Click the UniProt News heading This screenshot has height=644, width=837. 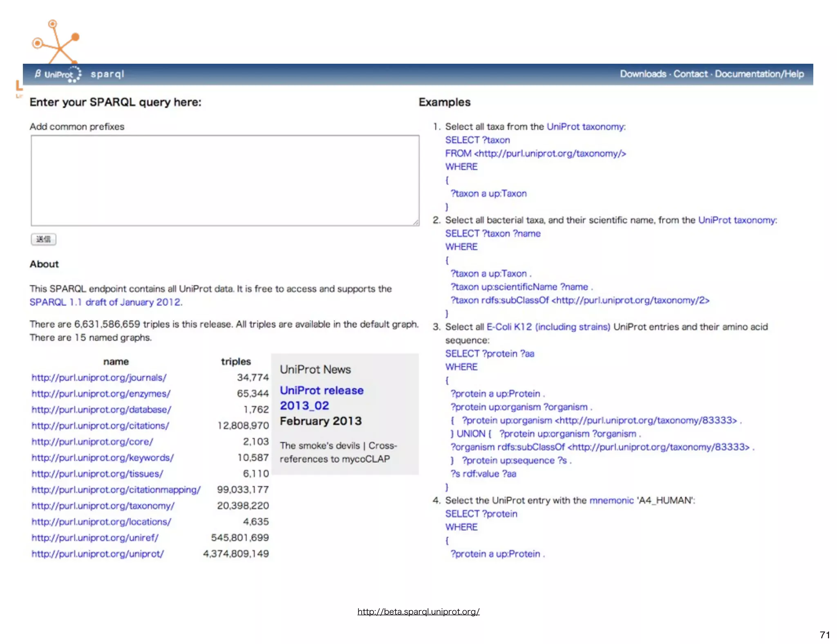(315, 369)
